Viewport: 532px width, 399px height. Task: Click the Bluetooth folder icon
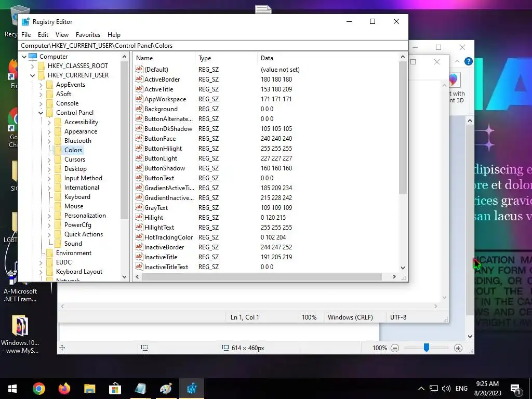click(x=58, y=141)
